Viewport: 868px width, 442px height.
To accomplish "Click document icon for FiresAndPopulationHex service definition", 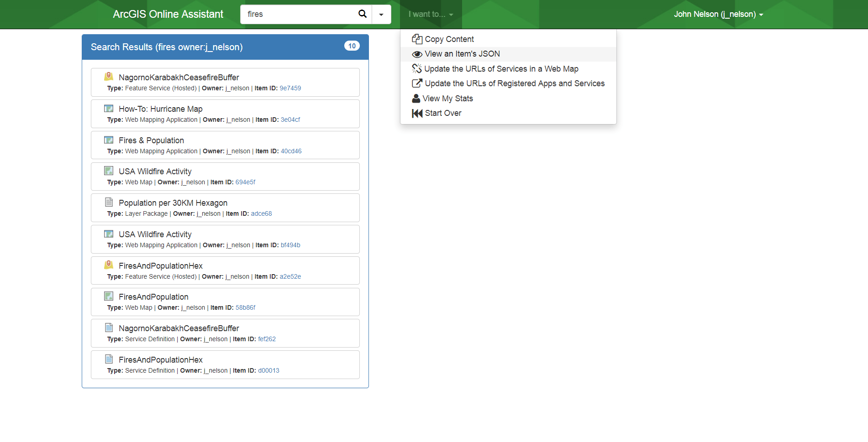I will (109, 359).
